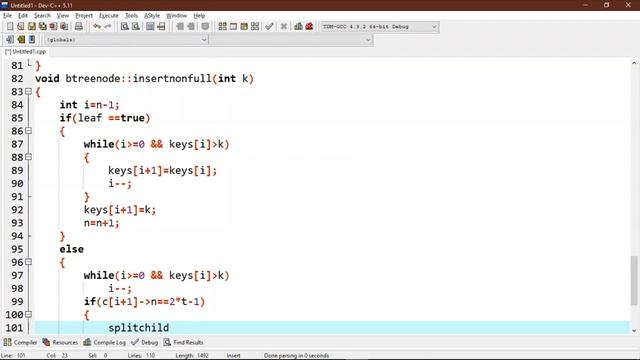The height and width of the screenshot is (360, 640).
Task: Click the Rebuild All toolbar icon
Action: 255,27
